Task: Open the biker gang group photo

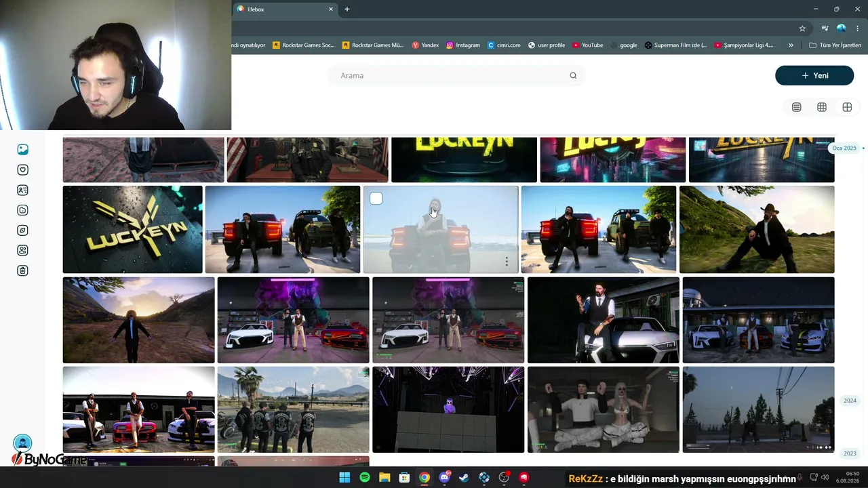Action: pos(293,409)
